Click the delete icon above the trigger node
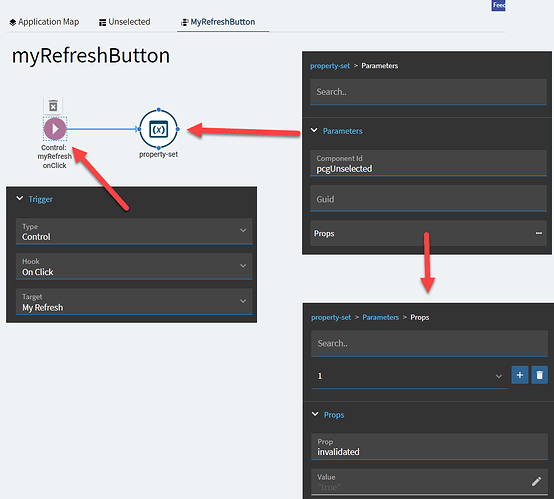 53,106
